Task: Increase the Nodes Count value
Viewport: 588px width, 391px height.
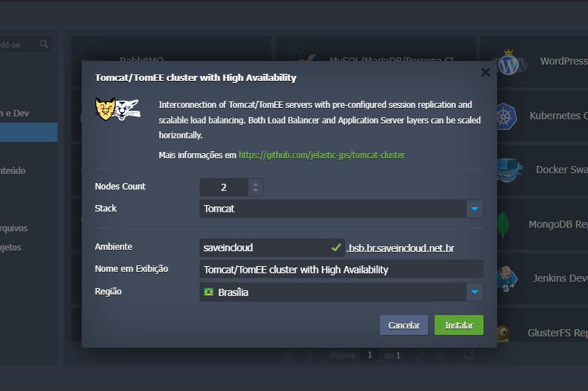Action: click(256, 183)
